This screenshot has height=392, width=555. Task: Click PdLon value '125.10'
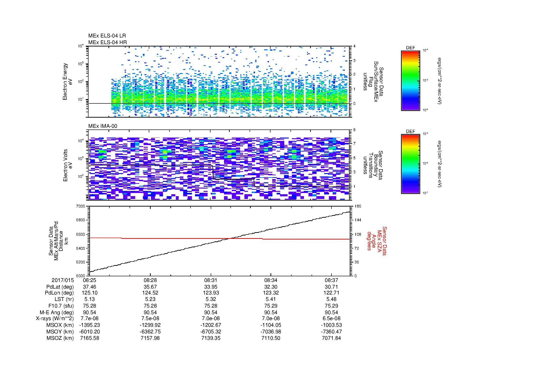pyautogui.click(x=89, y=293)
